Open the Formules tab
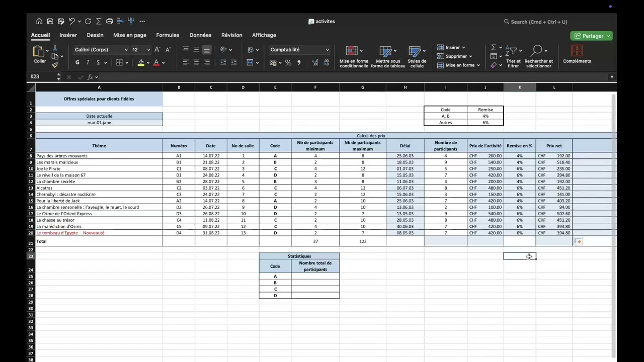644x362 pixels. click(x=168, y=35)
